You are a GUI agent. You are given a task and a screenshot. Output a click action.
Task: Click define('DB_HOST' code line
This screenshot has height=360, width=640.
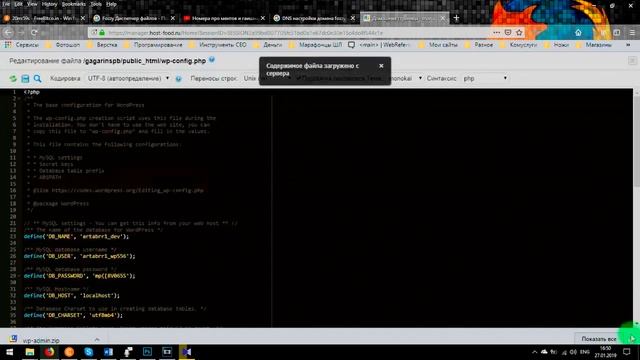(71, 295)
